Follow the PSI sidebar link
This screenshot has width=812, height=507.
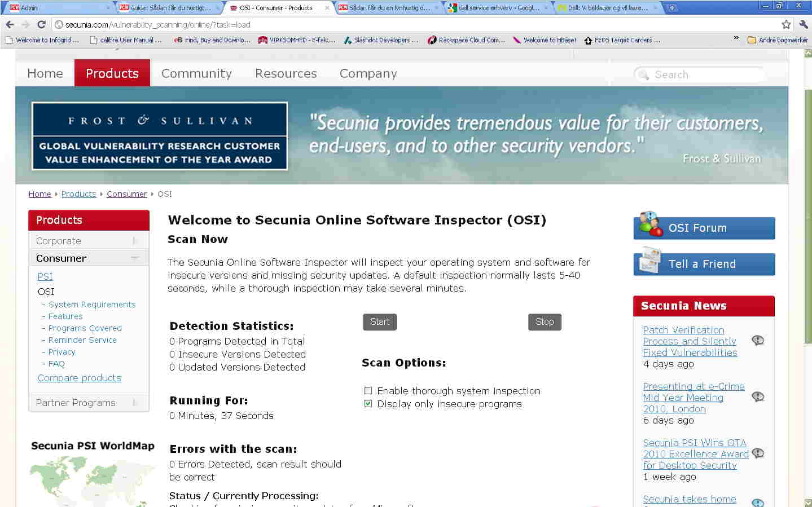coord(45,276)
